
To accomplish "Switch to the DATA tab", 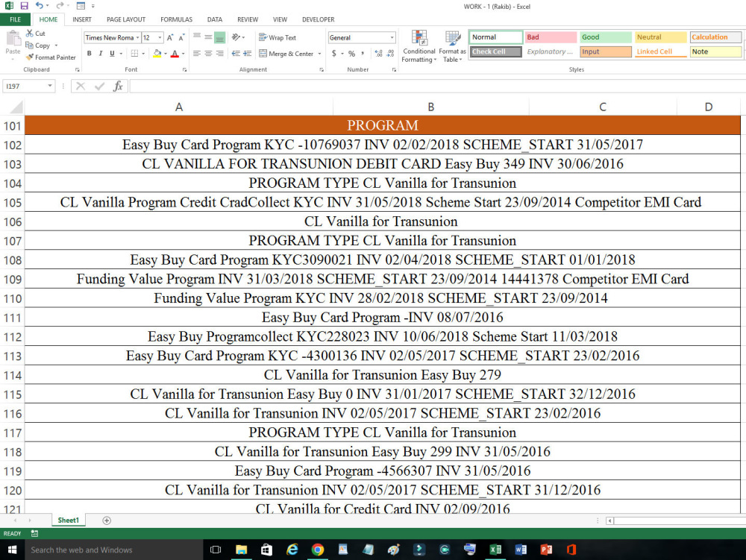I will [215, 19].
